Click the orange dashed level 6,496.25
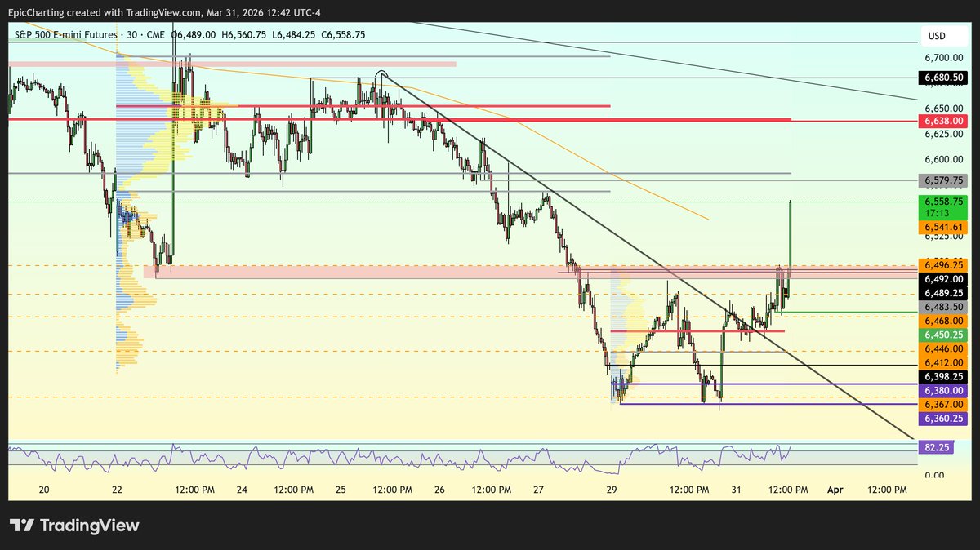Image resolution: width=980 pixels, height=550 pixels. (x=943, y=264)
